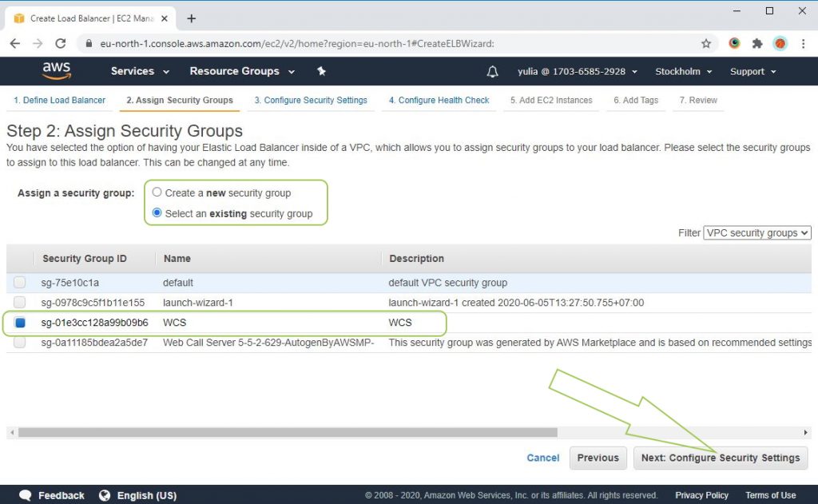Screen dimensions: 818x504
Task: Click the 'default VPC security group' description
Action: (447, 282)
